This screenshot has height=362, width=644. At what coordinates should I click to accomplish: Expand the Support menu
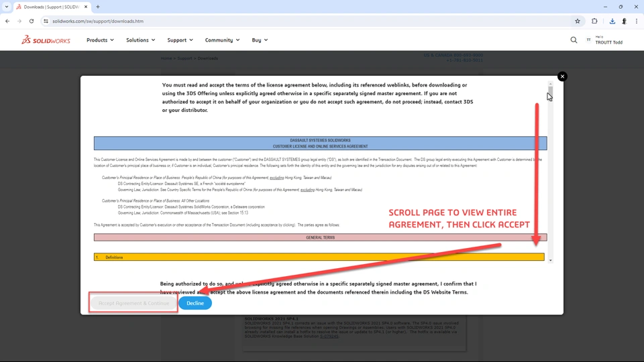click(180, 40)
